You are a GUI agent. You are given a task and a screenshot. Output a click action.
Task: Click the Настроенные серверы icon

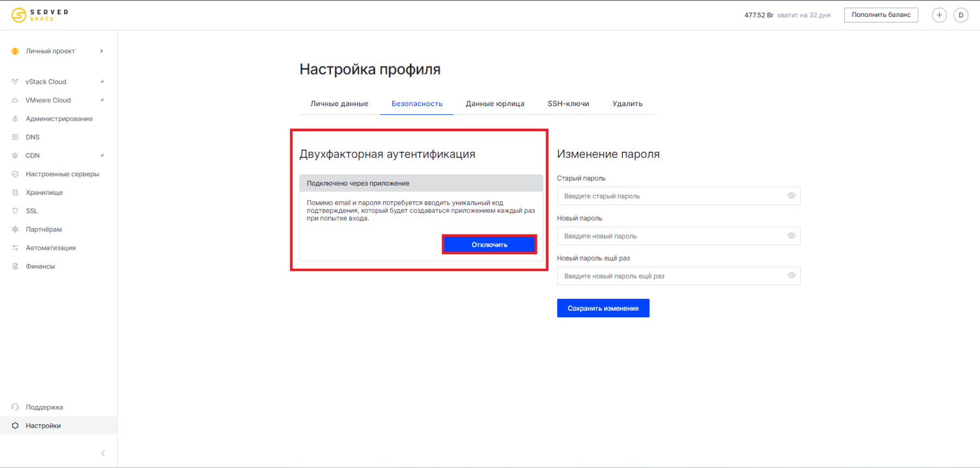pos(15,174)
